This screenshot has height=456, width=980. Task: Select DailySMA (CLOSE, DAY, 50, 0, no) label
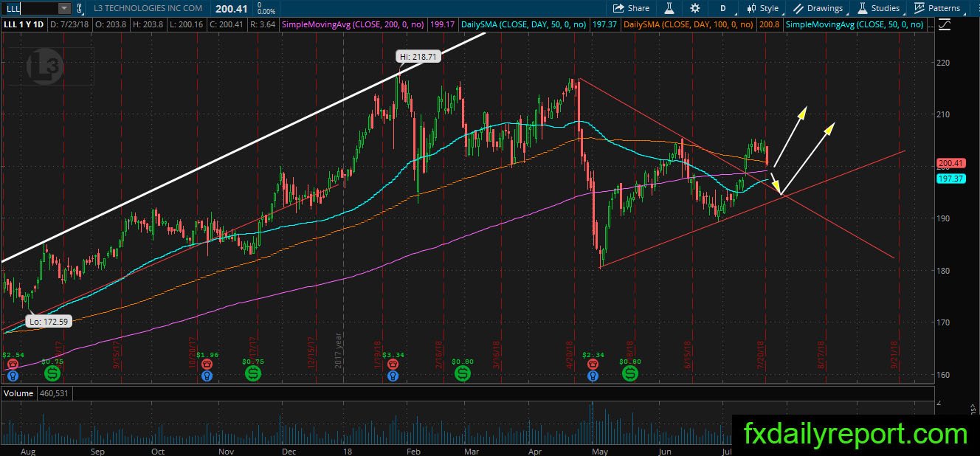pos(524,24)
